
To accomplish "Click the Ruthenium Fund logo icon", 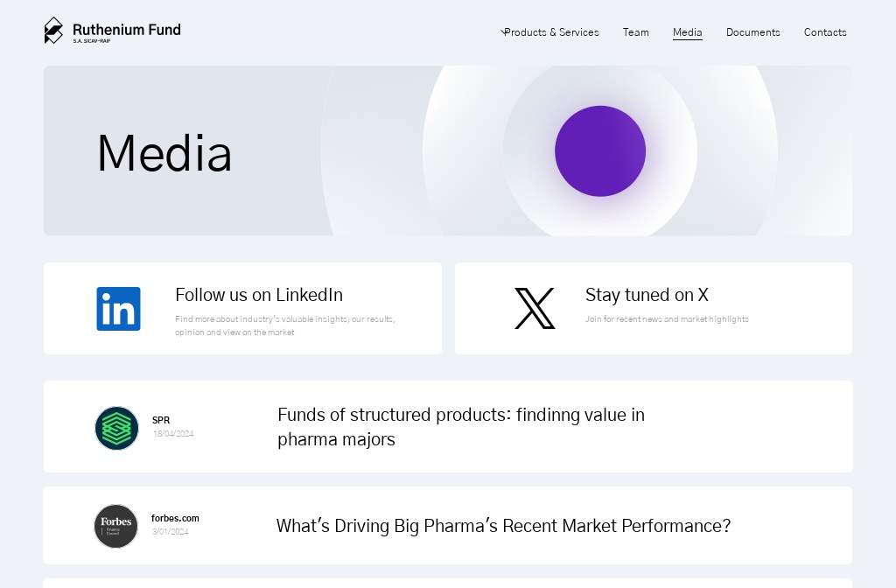I will (53, 31).
